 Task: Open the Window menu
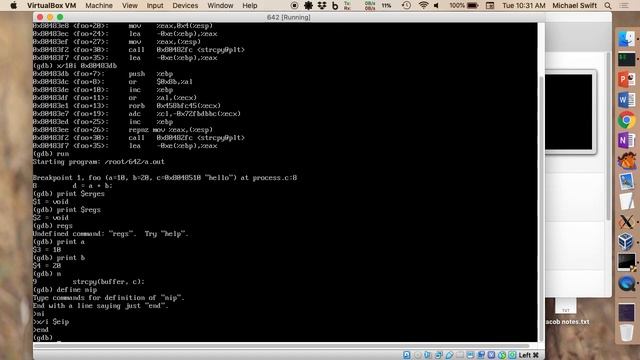[220, 6]
